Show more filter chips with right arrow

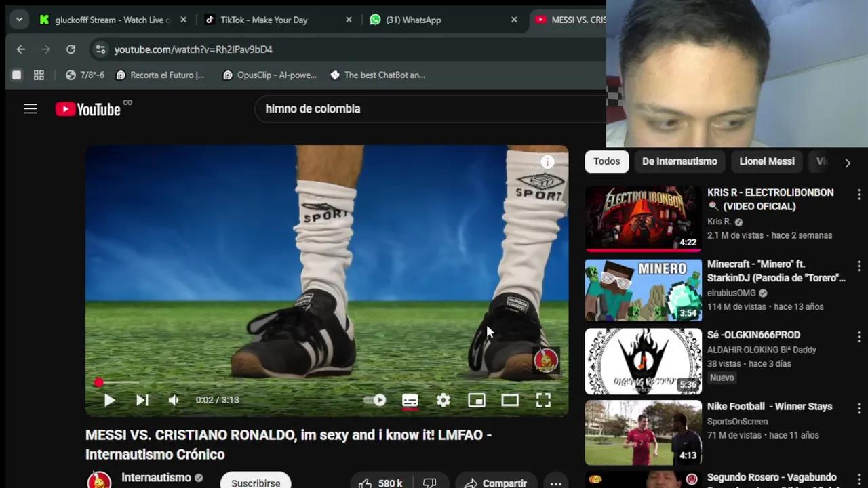tap(848, 162)
